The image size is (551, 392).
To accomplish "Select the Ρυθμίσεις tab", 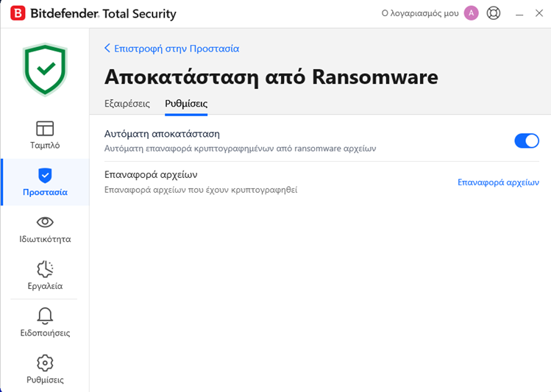I will [x=186, y=104].
